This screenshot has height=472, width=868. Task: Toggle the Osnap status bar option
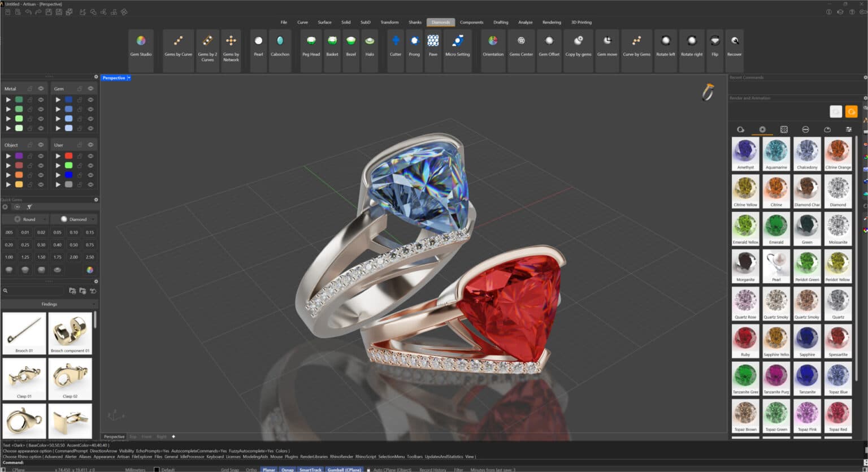click(x=288, y=469)
